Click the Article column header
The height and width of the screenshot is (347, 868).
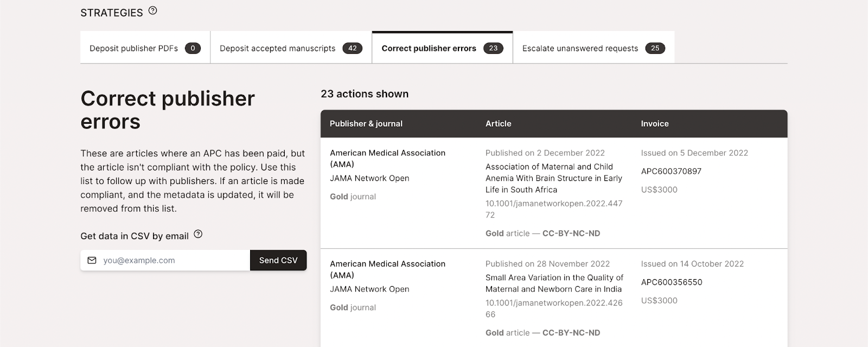[498, 124]
